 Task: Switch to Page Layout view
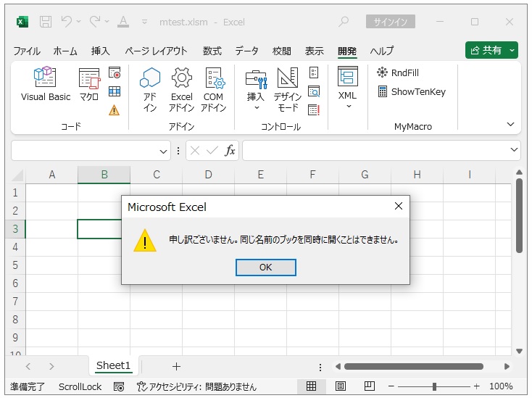click(x=341, y=386)
